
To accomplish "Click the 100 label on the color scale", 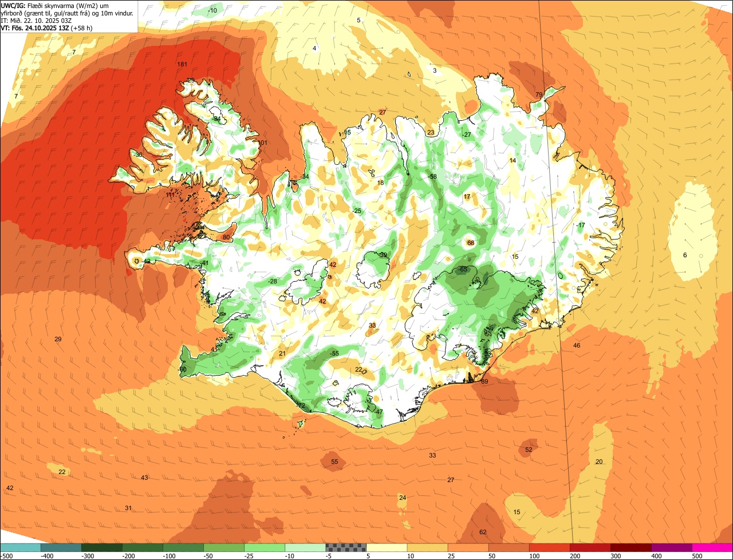I will (x=535, y=555).
